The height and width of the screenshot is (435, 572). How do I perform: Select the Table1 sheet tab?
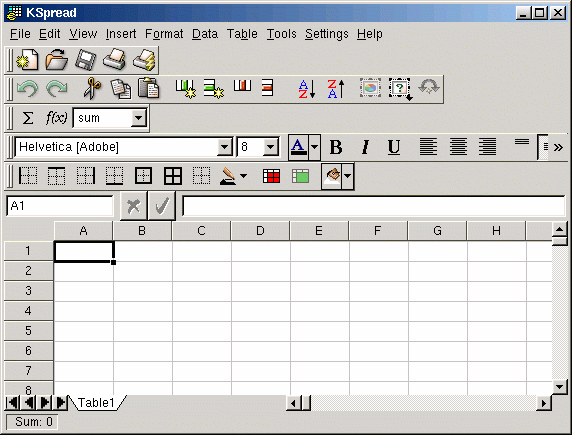(96, 403)
